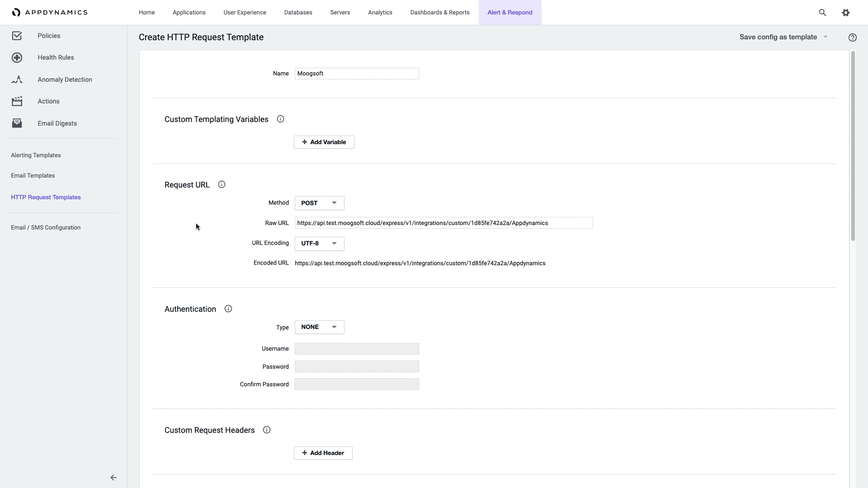Screen dimensions: 868x488
Task: Click the Create HTTP Request Template heading
Action: 201,38
